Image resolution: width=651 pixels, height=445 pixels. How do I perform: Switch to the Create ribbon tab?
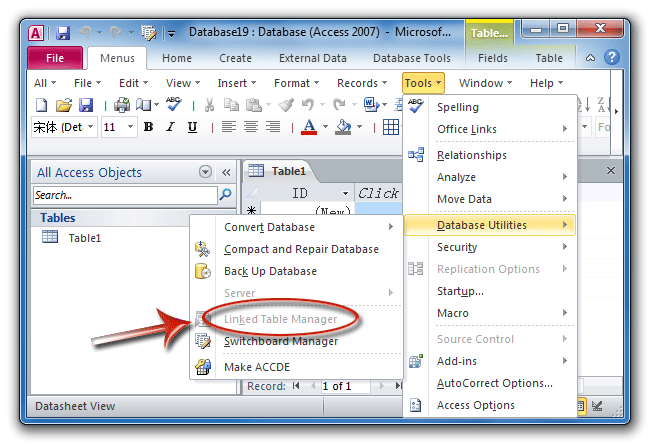coord(235,58)
